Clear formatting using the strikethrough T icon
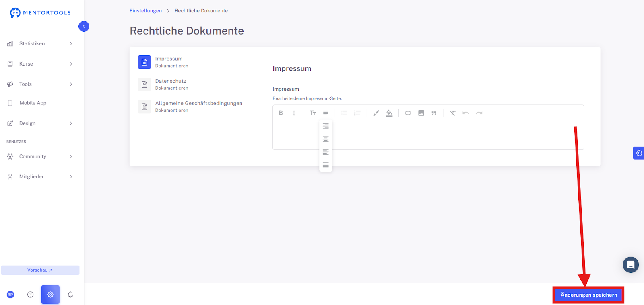The height and width of the screenshot is (305, 644). tap(452, 113)
